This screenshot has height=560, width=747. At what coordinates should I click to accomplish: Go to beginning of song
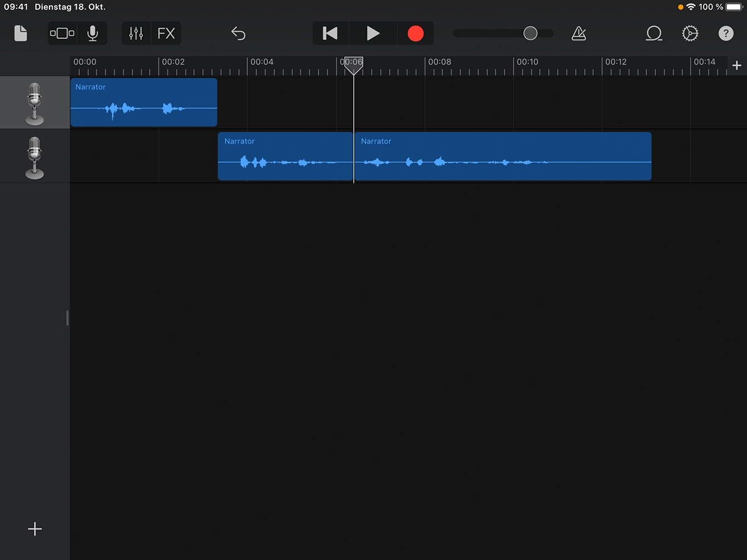click(330, 33)
